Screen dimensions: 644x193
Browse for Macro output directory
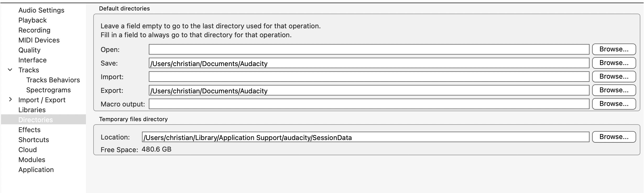[x=614, y=104]
